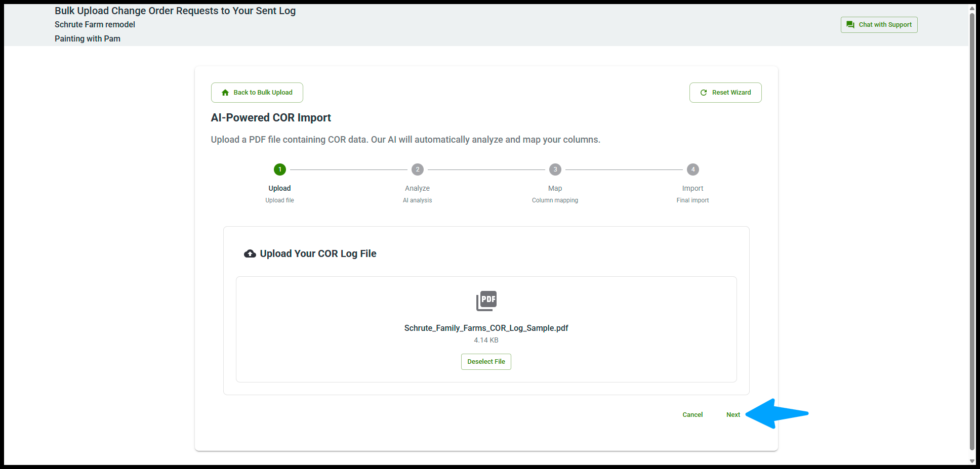Select the step 1 Upload circle
Image resolution: width=980 pixels, height=469 pixels.
[x=279, y=169]
